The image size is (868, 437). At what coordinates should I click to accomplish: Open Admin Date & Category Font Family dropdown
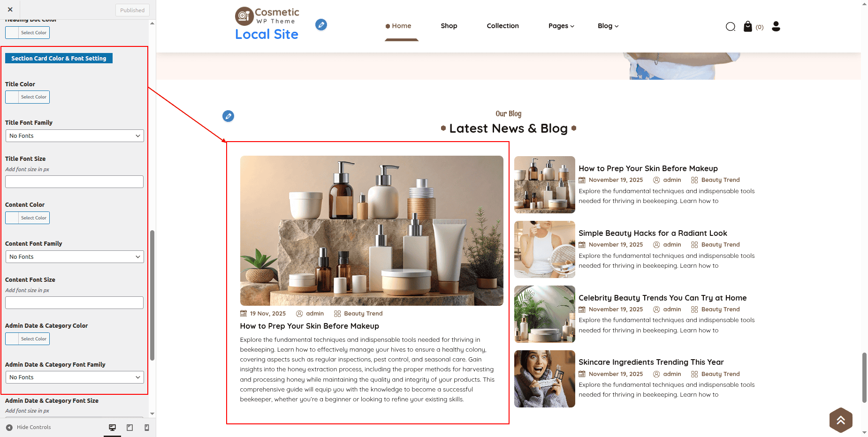coord(75,377)
